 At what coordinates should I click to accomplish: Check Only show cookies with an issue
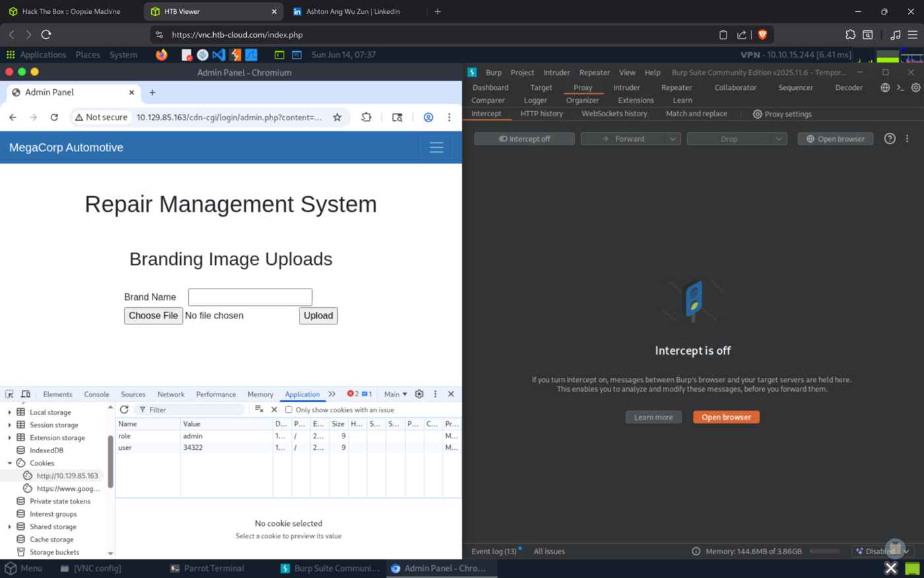(288, 410)
